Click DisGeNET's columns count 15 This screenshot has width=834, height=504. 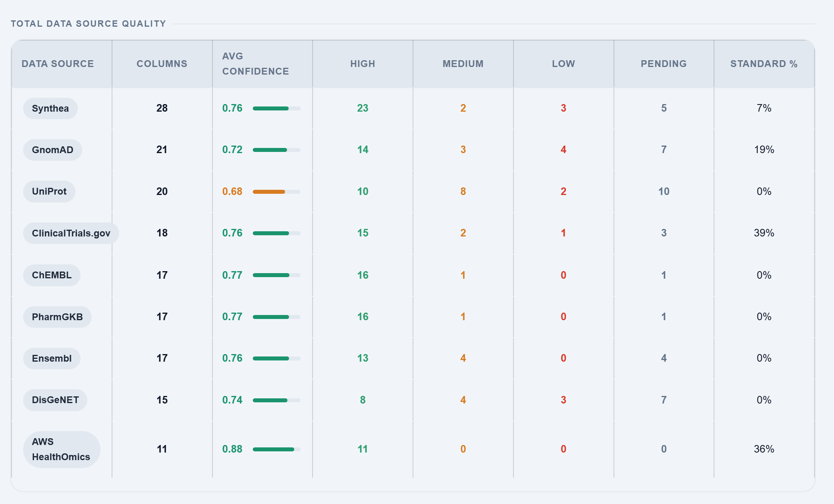[162, 400]
